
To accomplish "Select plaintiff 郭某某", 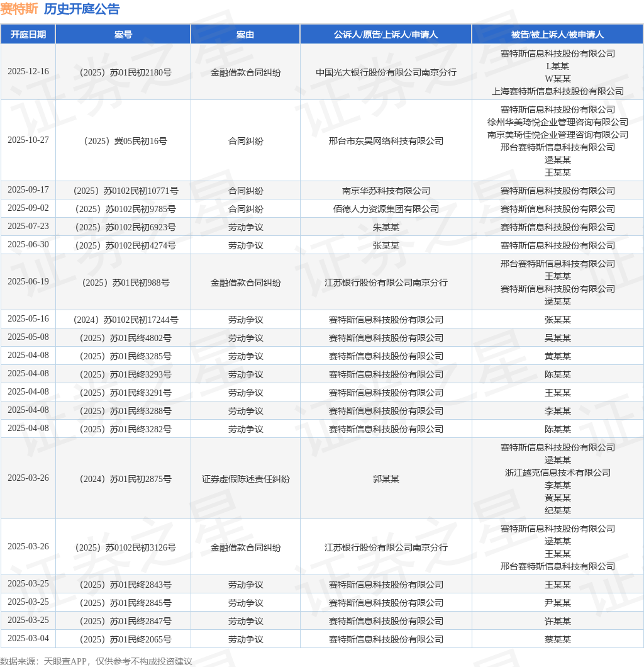I will [x=386, y=479].
